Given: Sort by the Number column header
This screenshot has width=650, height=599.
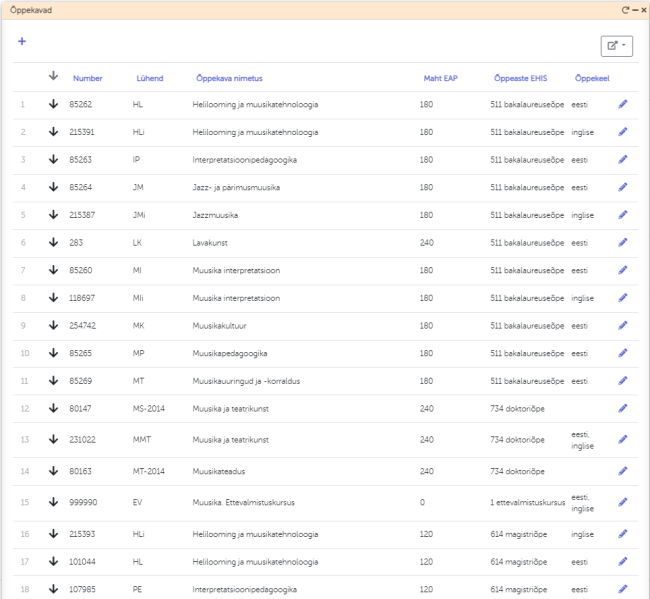Looking at the screenshot, I should [88, 79].
